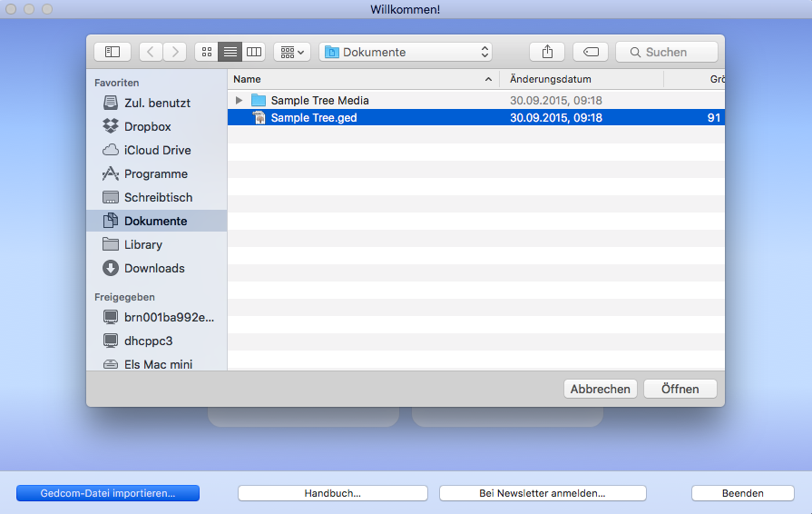Open Programme in the sidebar
The height and width of the screenshot is (514, 812).
click(156, 173)
